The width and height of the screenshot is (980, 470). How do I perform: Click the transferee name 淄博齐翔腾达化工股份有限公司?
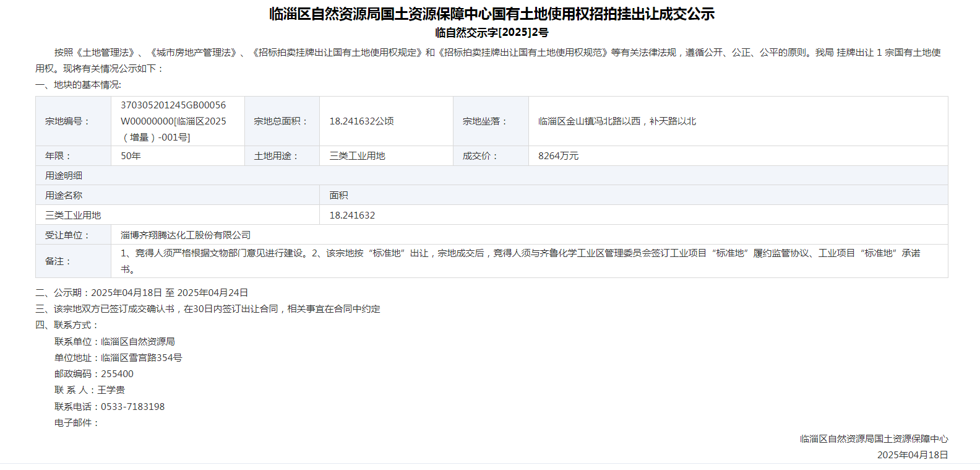pyautogui.click(x=186, y=235)
